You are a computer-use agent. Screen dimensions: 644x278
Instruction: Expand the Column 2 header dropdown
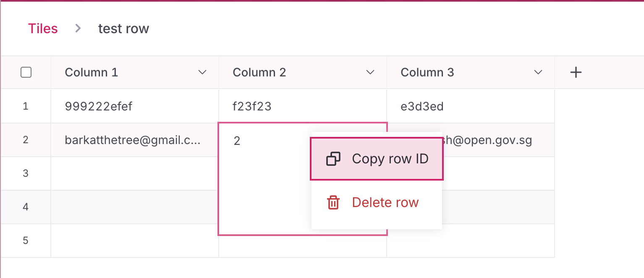click(370, 73)
